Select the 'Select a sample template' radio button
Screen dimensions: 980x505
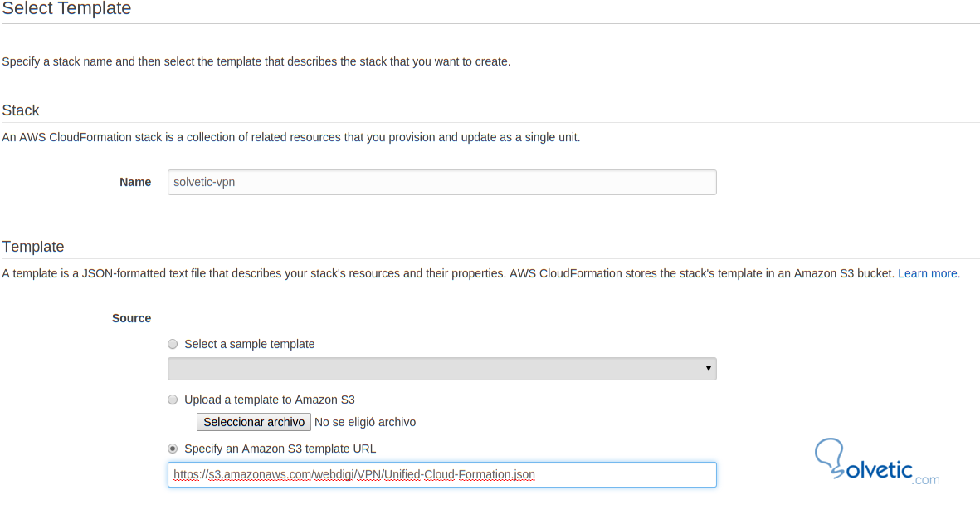[173, 344]
